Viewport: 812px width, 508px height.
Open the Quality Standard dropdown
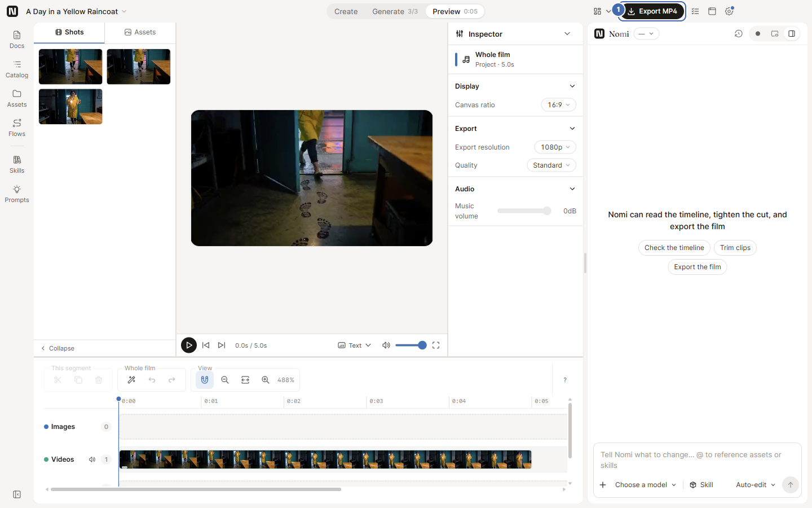click(551, 165)
